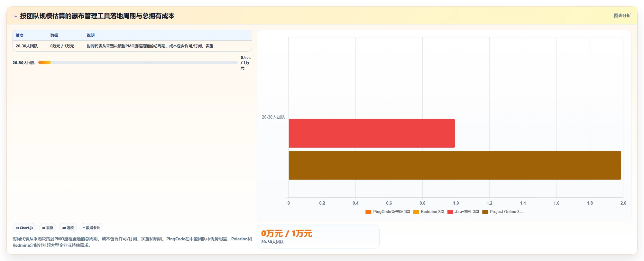Click the 数据卡片 tag
This screenshot has width=644, height=261.
point(91,228)
